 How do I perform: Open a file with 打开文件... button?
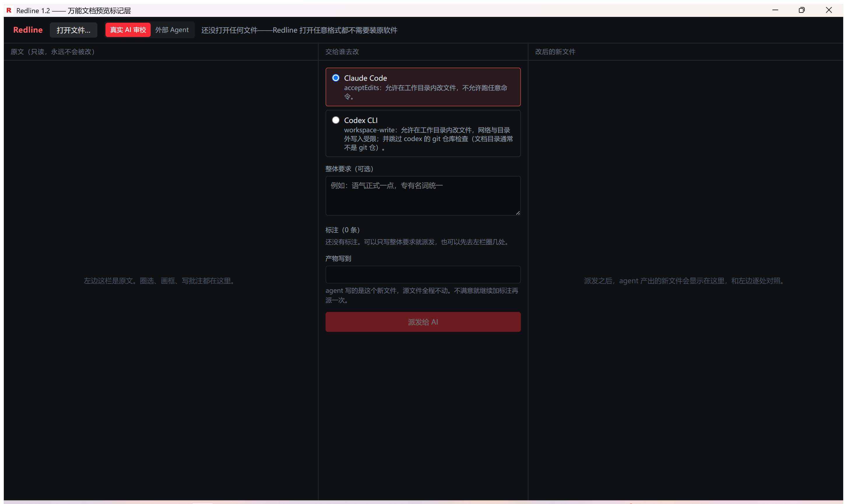click(73, 30)
